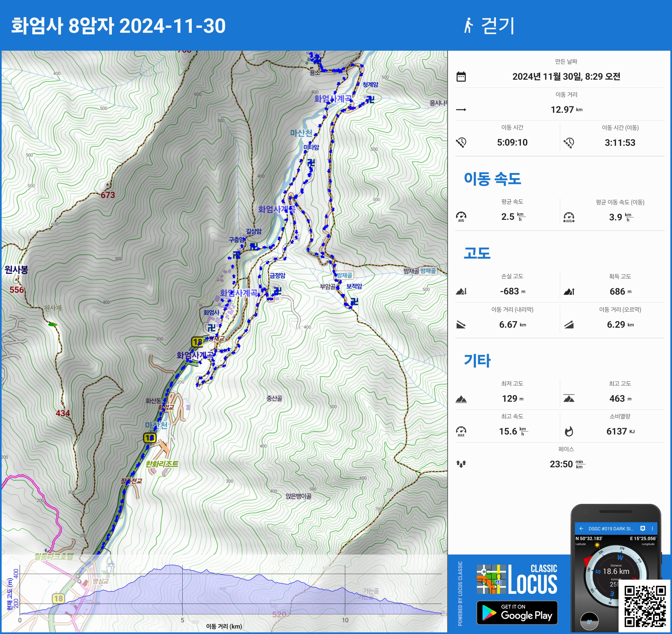Click the 화산동 village label

(154, 401)
